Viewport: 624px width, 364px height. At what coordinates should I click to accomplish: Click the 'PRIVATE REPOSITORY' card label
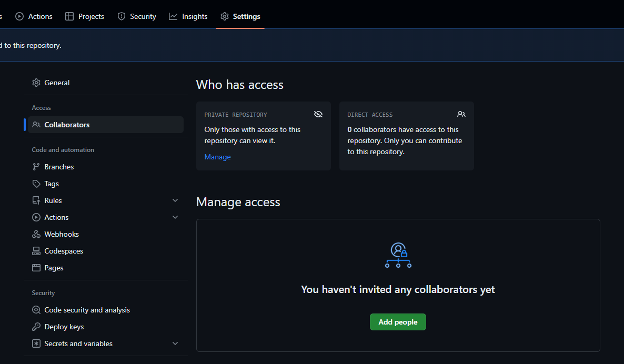click(236, 115)
